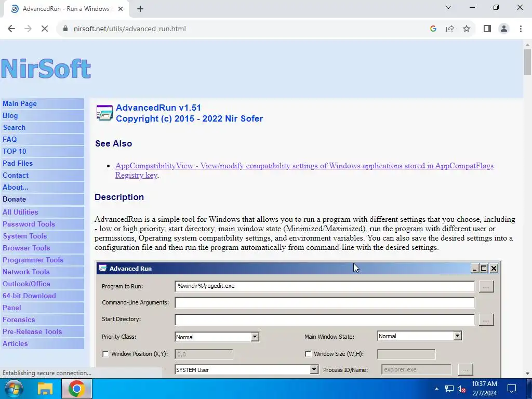The width and height of the screenshot is (532, 399).
Task: Open the Forensics sidebar link
Action: [19, 320]
